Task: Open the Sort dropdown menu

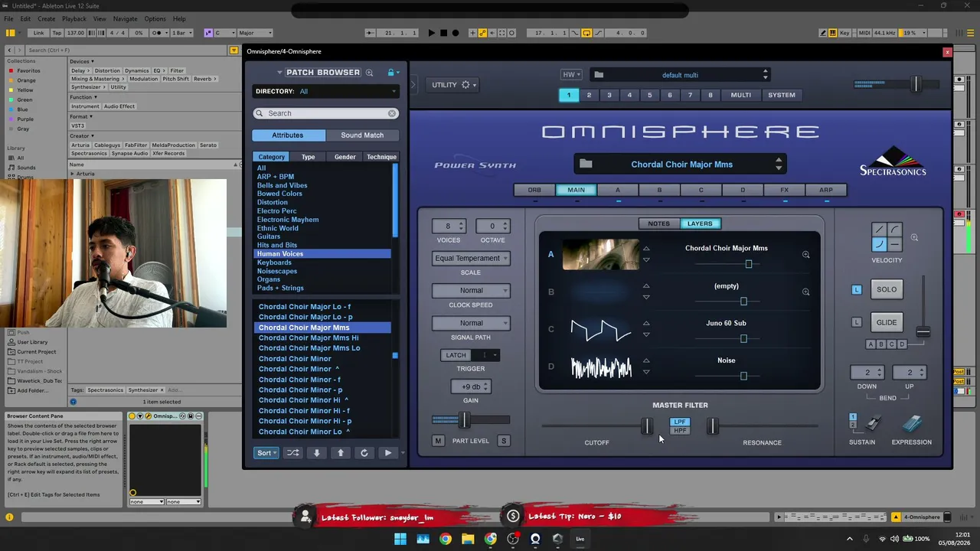Action: coord(266,452)
